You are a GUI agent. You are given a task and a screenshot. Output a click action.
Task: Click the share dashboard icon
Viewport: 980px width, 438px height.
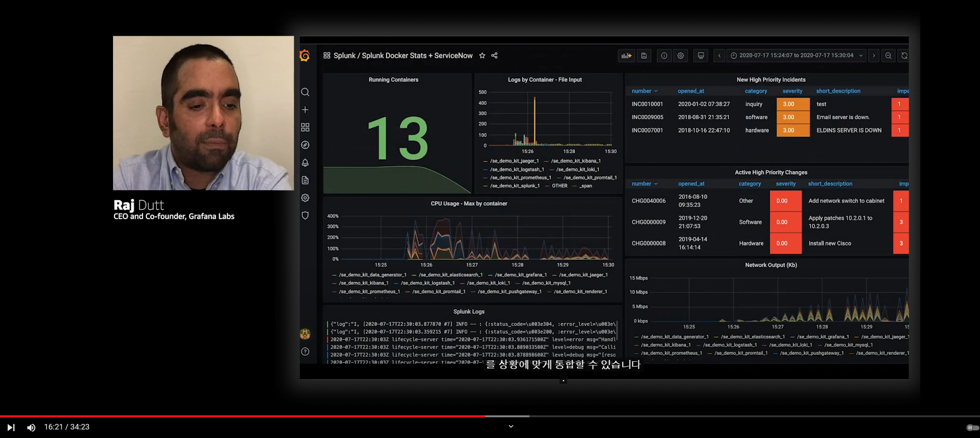pyautogui.click(x=494, y=55)
